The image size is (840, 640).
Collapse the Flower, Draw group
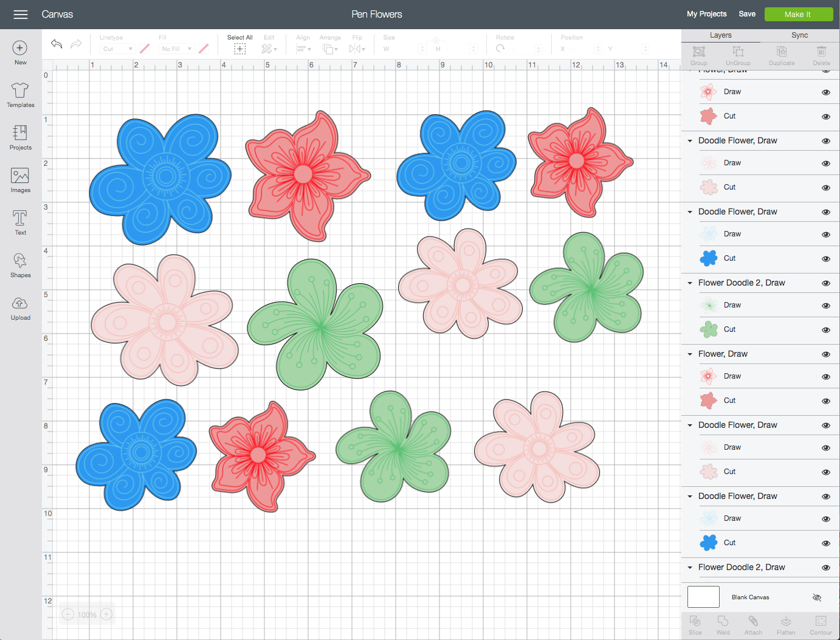coord(690,354)
